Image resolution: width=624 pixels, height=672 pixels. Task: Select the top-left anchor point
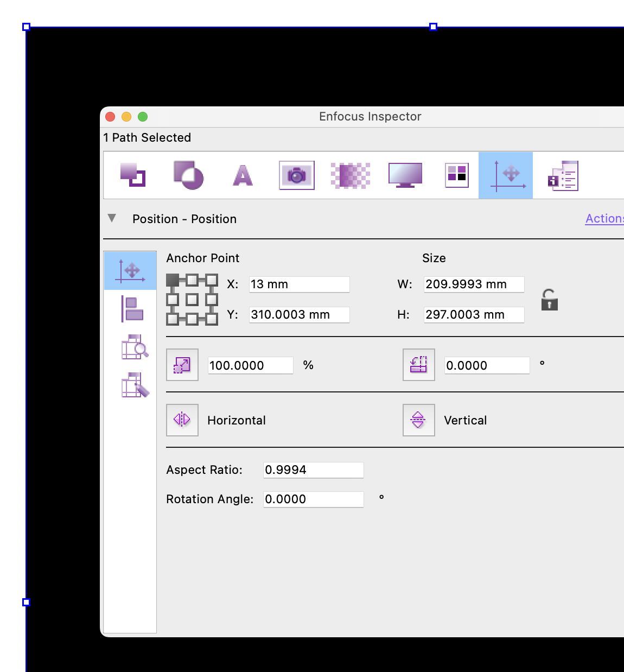pyautogui.click(x=173, y=280)
